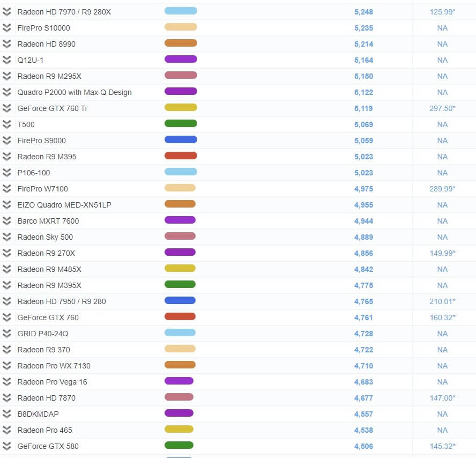Click the blue score bar for FirePro S9000
Screen dimensions: 476x458
tap(181, 140)
